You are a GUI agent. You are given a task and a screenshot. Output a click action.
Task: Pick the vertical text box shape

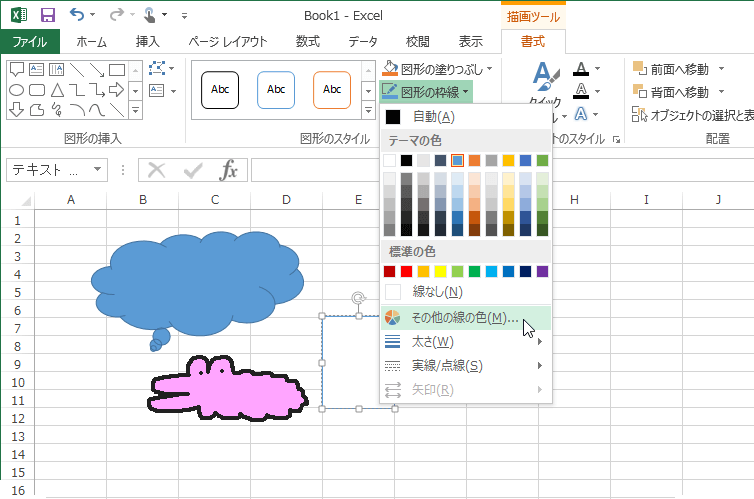tap(56, 70)
